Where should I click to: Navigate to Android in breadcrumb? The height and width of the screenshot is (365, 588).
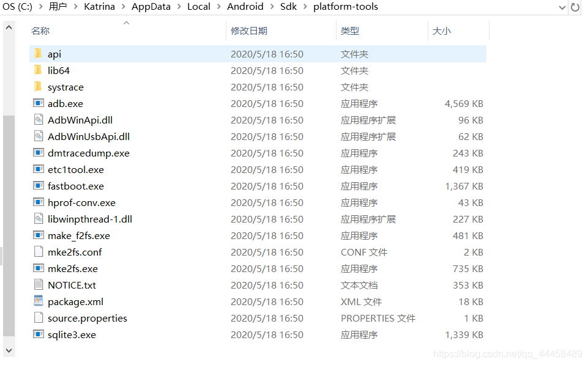[245, 7]
